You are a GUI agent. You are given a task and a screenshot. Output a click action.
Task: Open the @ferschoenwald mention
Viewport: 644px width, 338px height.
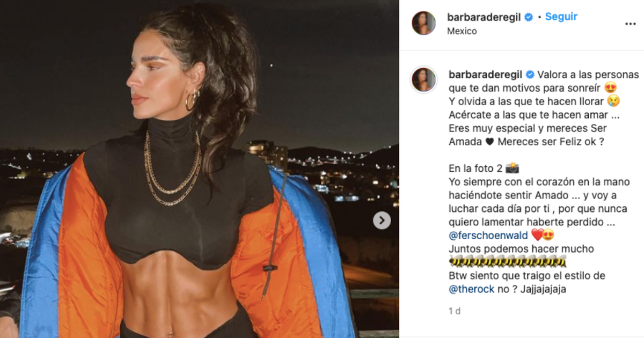click(487, 236)
